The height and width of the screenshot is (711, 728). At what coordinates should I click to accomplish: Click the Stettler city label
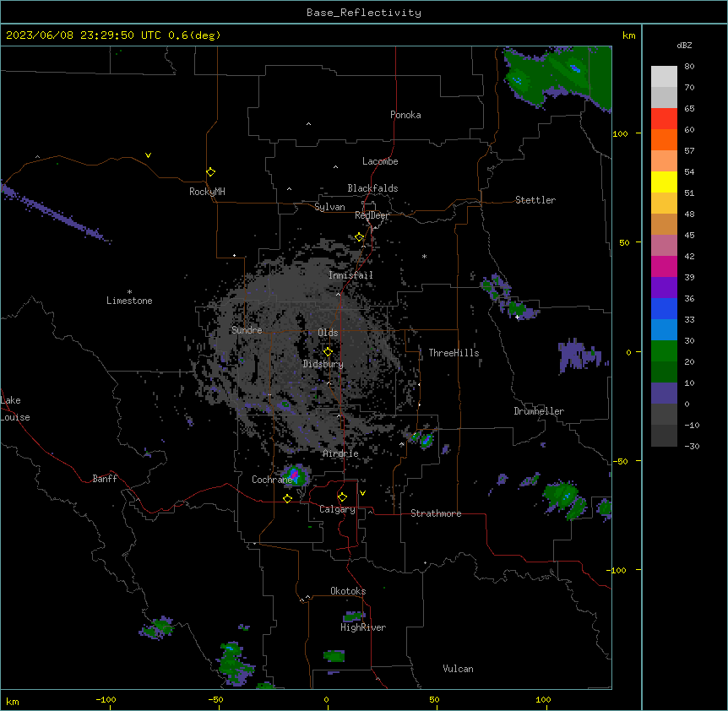[535, 200]
